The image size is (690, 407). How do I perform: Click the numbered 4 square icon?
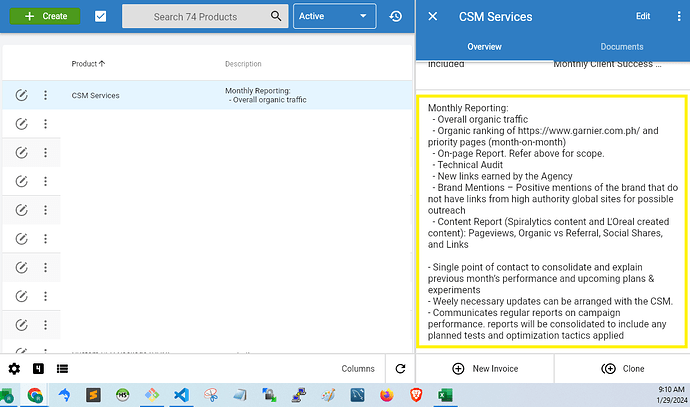pos(38,369)
